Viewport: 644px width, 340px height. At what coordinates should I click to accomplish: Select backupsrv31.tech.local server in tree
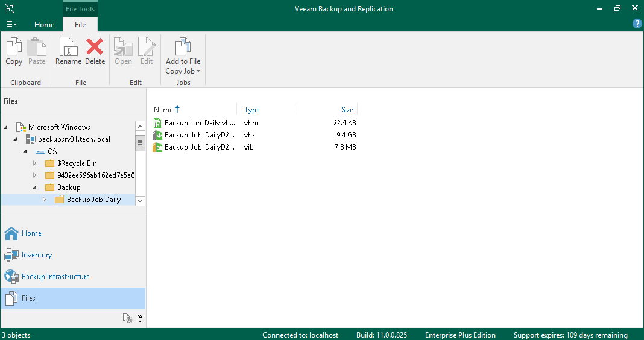click(x=74, y=139)
